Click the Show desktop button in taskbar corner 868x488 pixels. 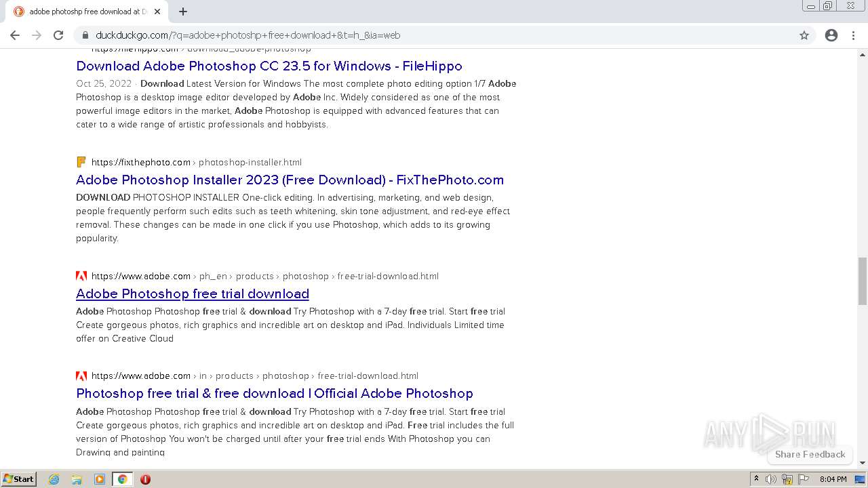pyautogui.click(x=861, y=479)
